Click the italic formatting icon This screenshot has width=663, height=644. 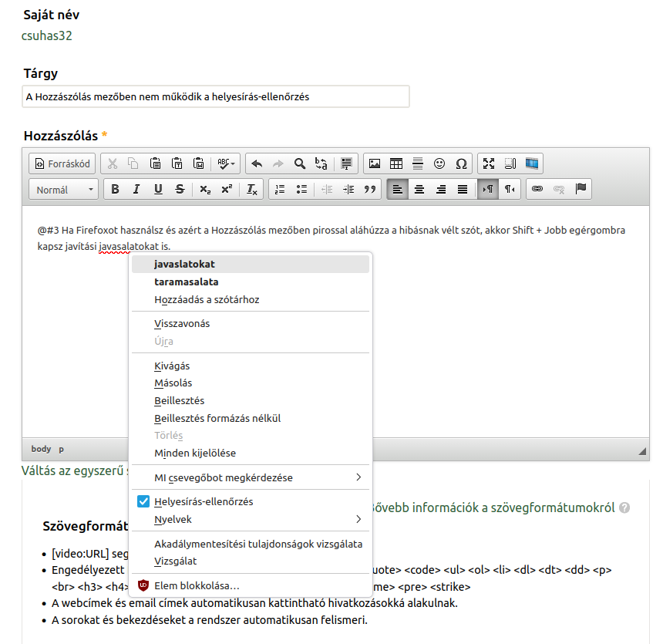point(136,189)
